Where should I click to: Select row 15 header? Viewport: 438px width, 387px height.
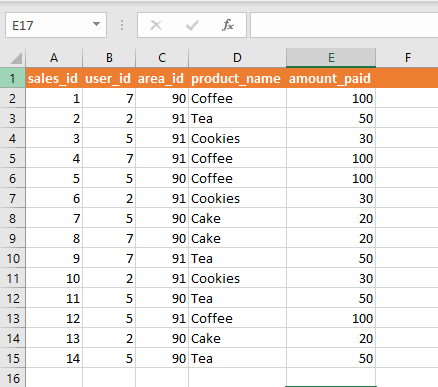[13, 358]
